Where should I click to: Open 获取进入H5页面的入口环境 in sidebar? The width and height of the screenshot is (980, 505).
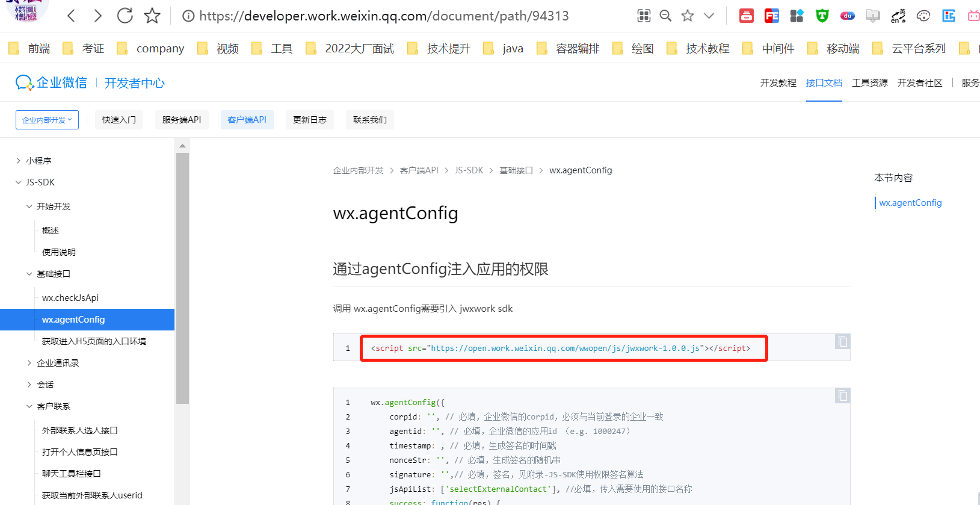(94, 341)
